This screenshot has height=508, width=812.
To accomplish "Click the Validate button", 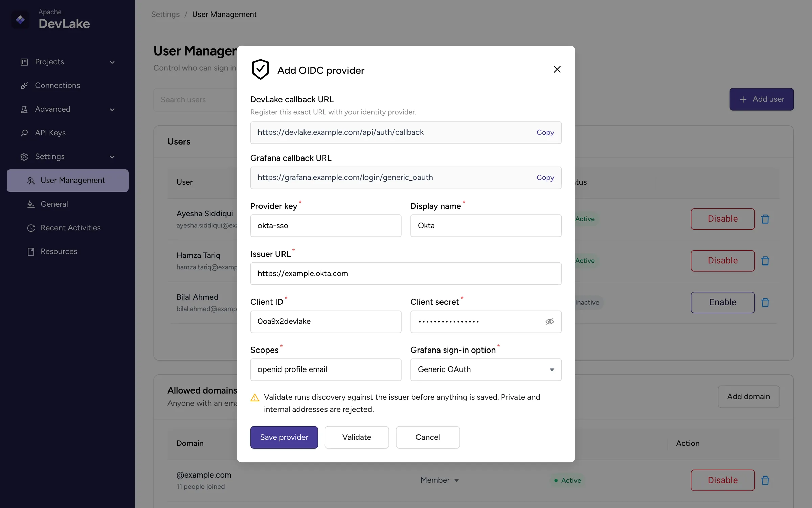I will (357, 437).
